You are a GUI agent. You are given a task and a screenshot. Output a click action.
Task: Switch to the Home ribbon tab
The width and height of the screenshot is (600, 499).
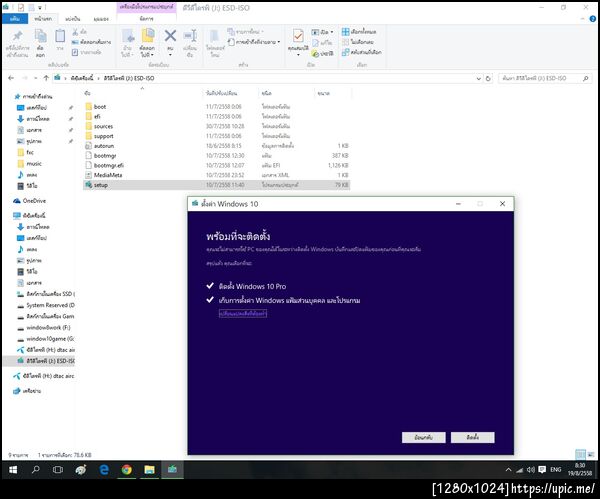[x=43, y=19]
